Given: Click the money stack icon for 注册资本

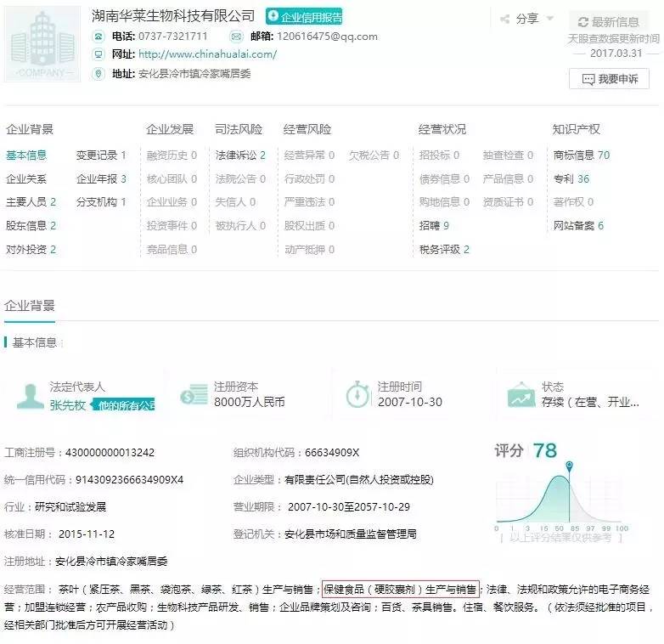Looking at the screenshot, I should 194,394.
